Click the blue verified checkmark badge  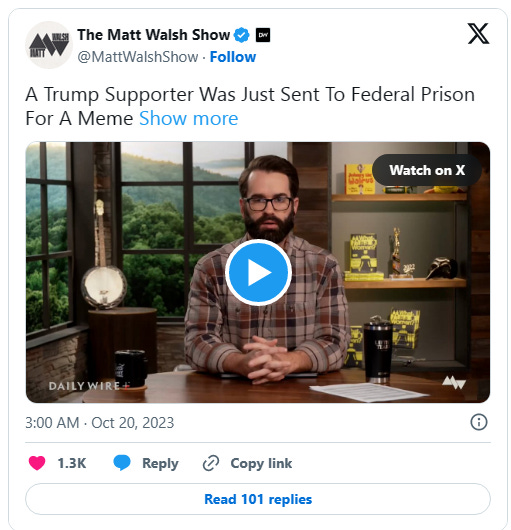(x=242, y=35)
